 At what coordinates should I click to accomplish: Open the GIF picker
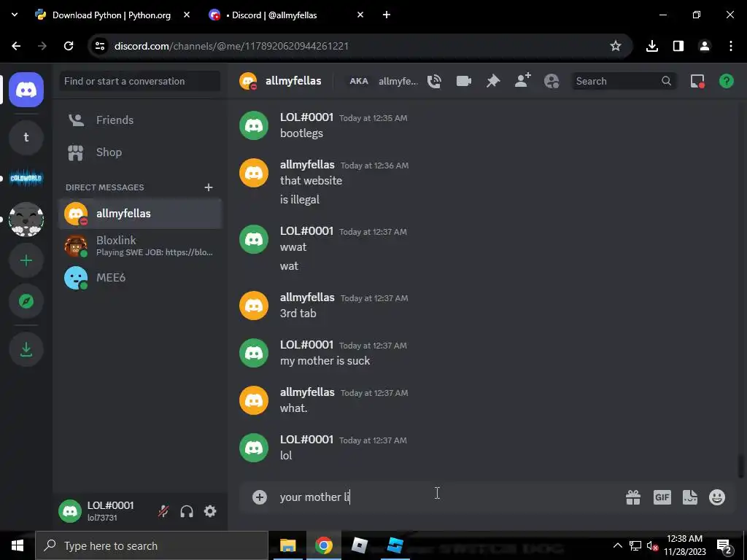click(662, 497)
